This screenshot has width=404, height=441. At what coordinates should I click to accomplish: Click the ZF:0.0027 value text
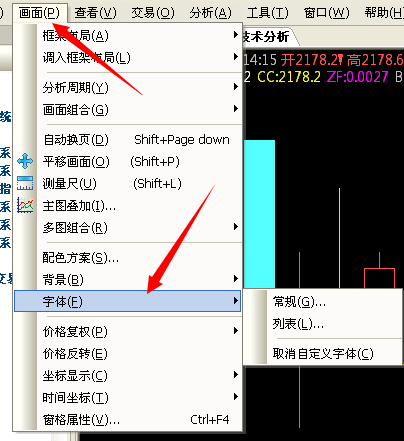357,77
